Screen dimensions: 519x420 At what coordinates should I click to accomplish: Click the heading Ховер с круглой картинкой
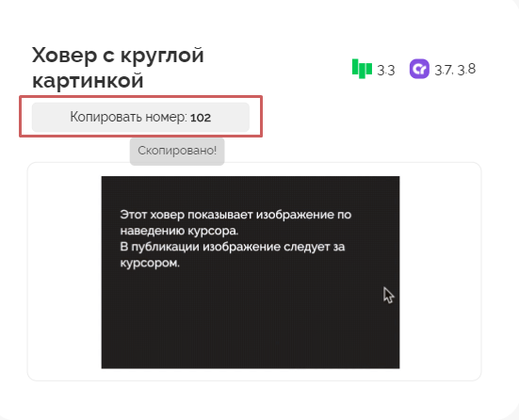tap(118, 68)
